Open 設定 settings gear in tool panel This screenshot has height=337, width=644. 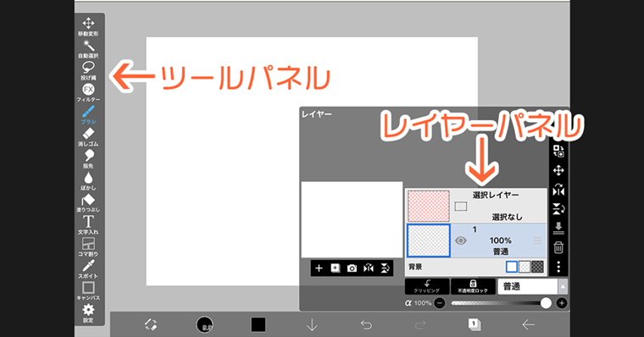88,313
